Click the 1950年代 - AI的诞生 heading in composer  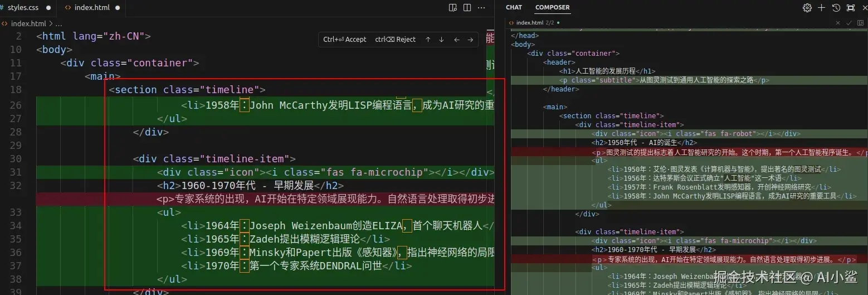644,143
